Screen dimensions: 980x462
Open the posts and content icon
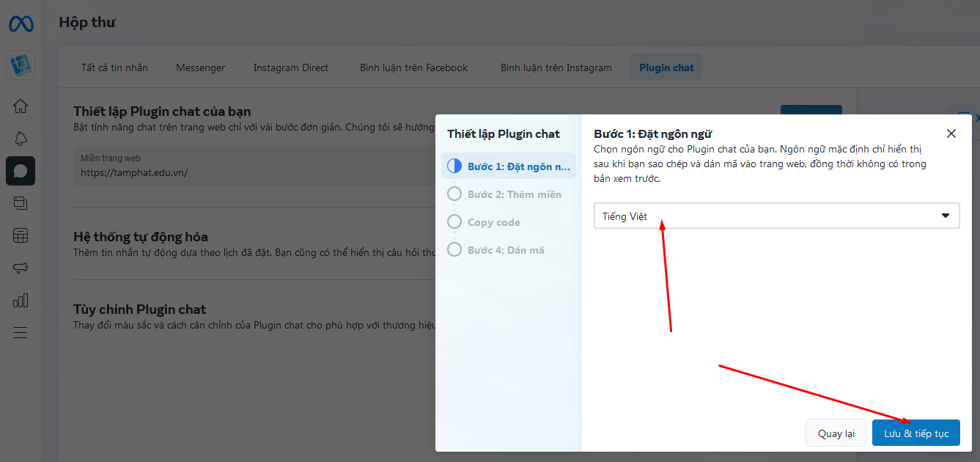tap(21, 203)
